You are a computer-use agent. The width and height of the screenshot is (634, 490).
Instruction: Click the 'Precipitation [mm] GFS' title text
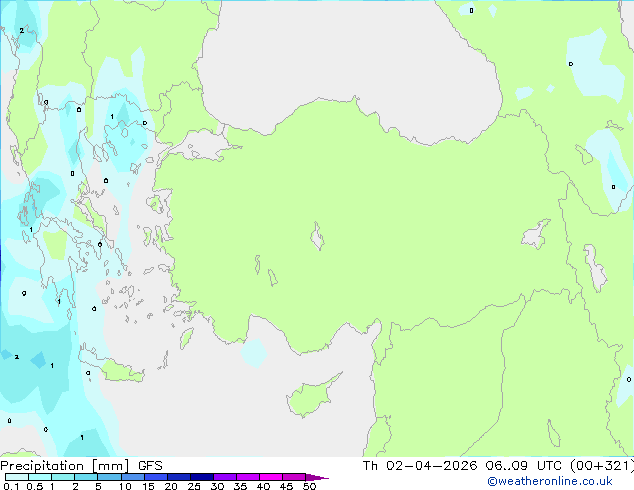coord(81,466)
